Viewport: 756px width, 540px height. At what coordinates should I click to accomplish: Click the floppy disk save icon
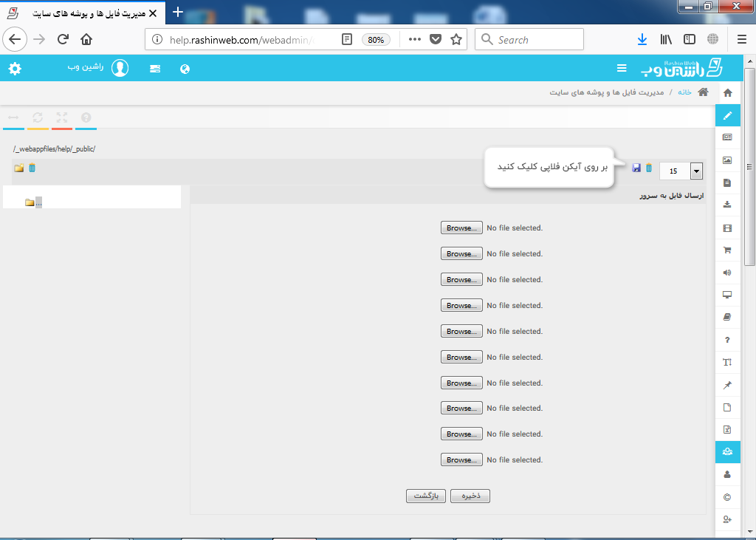[x=636, y=168]
